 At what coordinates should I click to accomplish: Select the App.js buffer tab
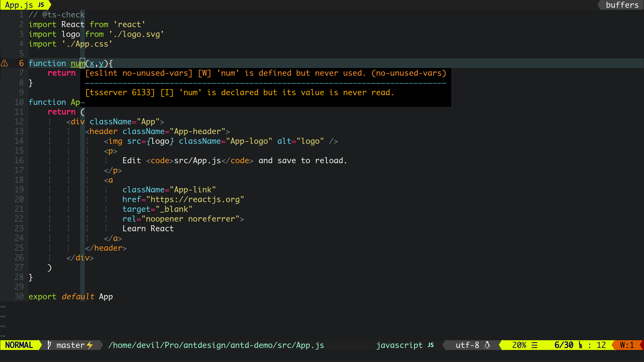(19, 5)
